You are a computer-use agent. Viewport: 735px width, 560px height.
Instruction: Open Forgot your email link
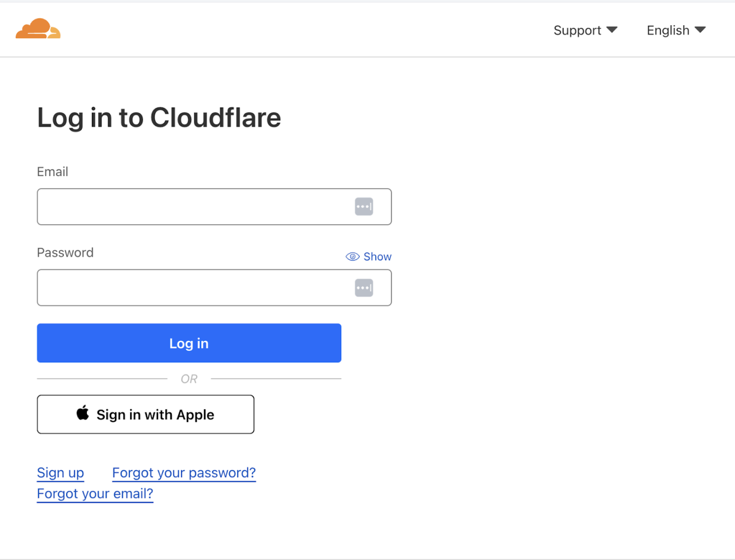[95, 494]
